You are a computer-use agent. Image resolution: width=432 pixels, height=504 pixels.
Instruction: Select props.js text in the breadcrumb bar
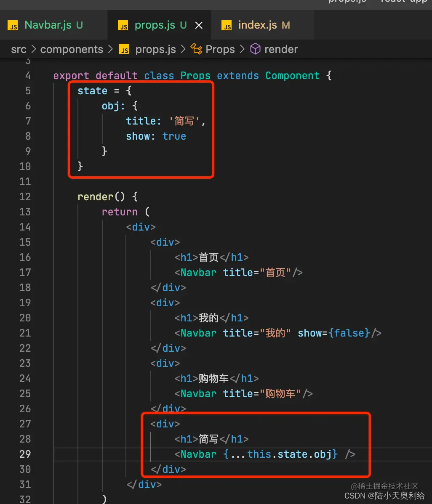pyautogui.click(x=155, y=49)
